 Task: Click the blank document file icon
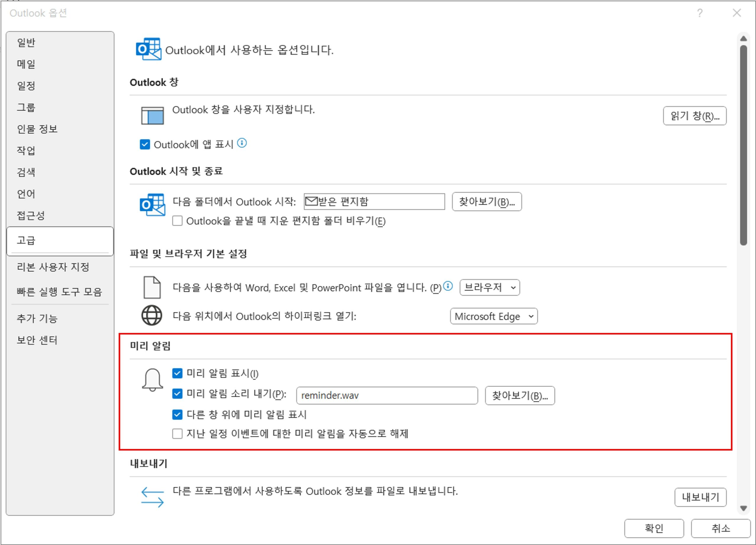(x=152, y=287)
